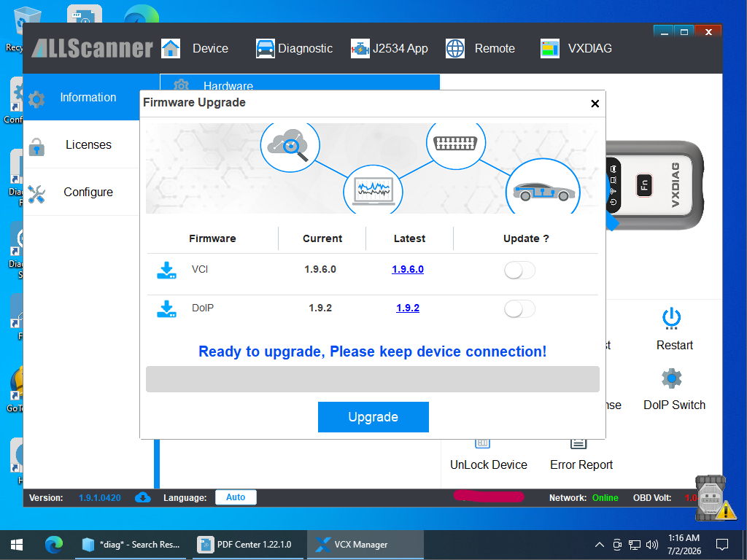Select the Information sidebar tab
Screen dimensions: 747x560
tap(82, 97)
